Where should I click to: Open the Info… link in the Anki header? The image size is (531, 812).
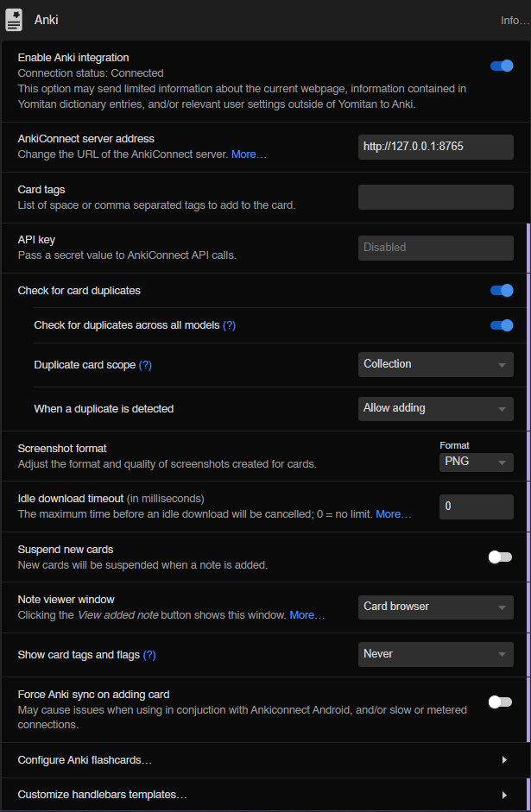point(515,20)
